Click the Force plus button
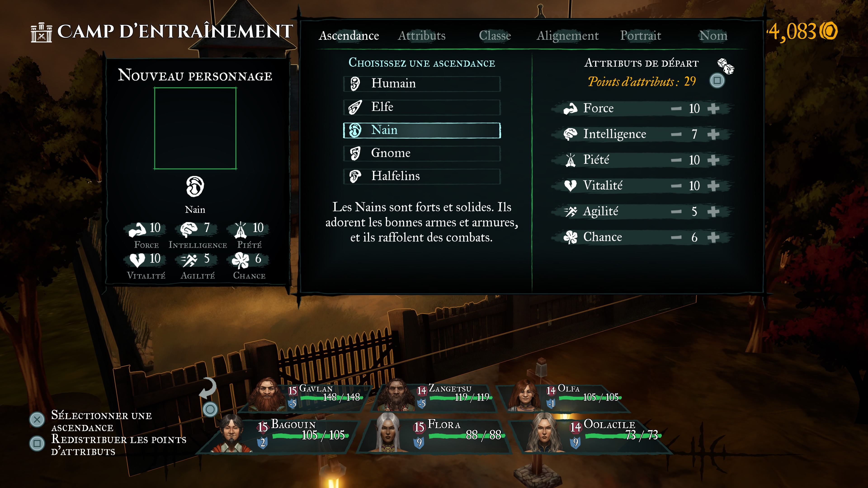 [x=713, y=108]
